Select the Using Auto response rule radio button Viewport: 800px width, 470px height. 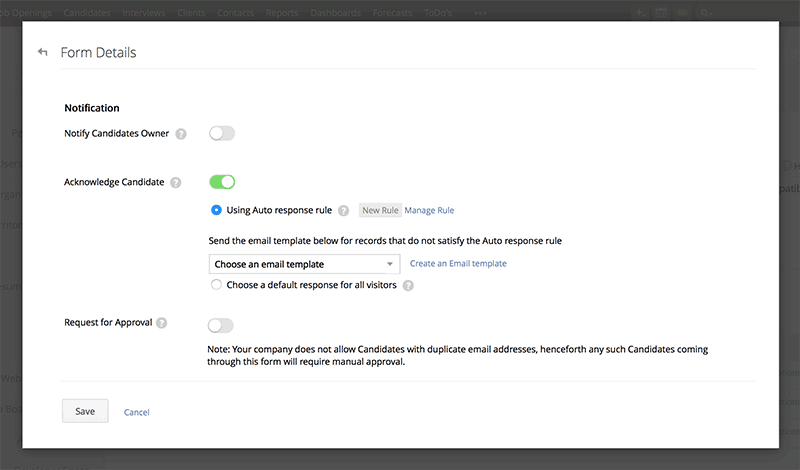point(217,210)
